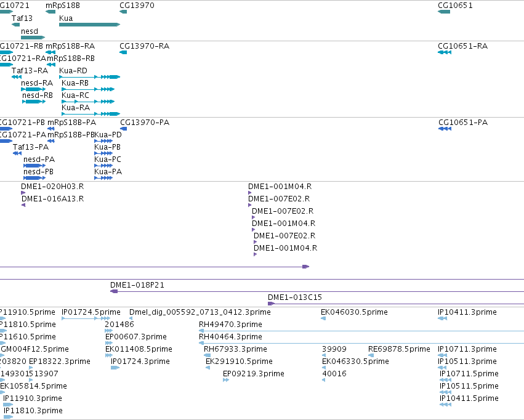This screenshot has height=420, width=524.
Task: Click the IP11810.3prime label
Action: [x=33, y=411]
